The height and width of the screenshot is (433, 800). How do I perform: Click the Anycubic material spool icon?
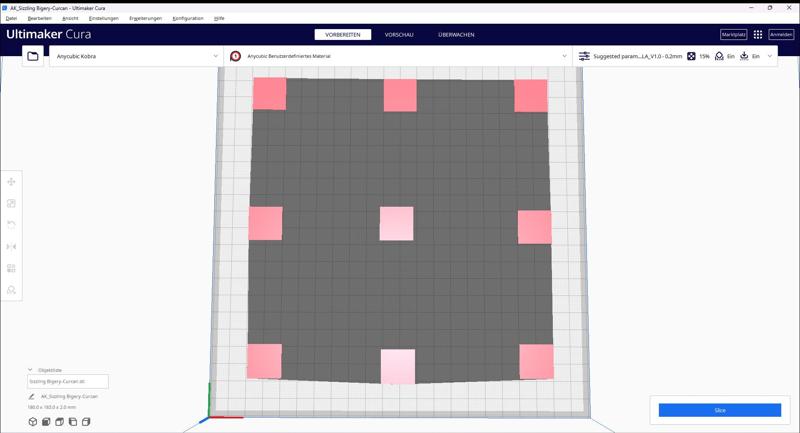pyautogui.click(x=235, y=56)
